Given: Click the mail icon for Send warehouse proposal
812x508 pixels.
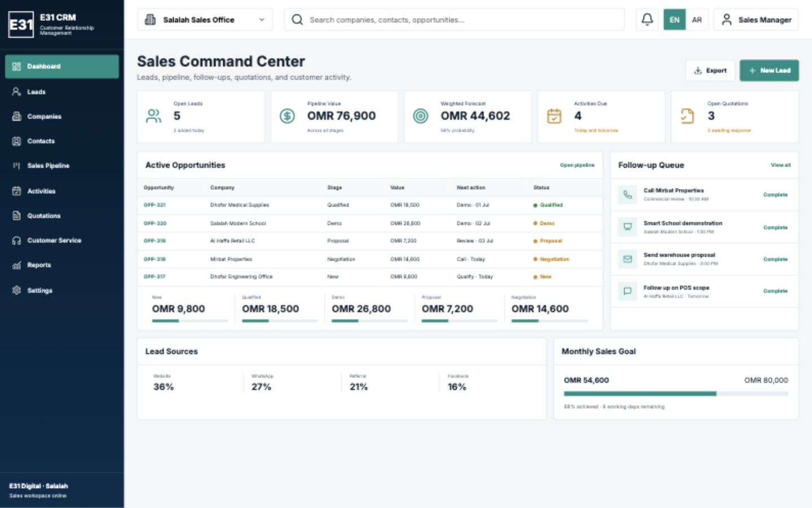Looking at the screenshot, I should (628, 259).
